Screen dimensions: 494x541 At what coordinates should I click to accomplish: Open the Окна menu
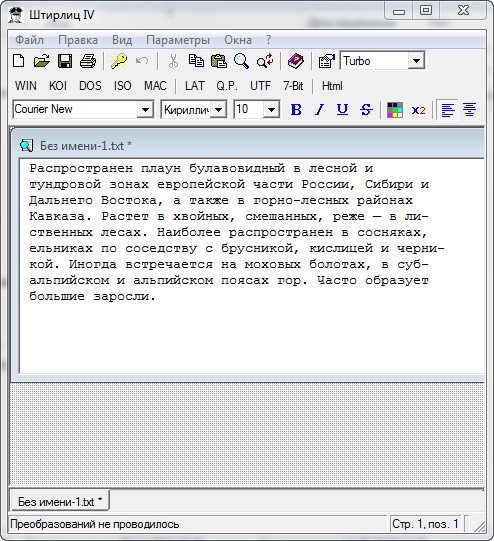[238, 40]
